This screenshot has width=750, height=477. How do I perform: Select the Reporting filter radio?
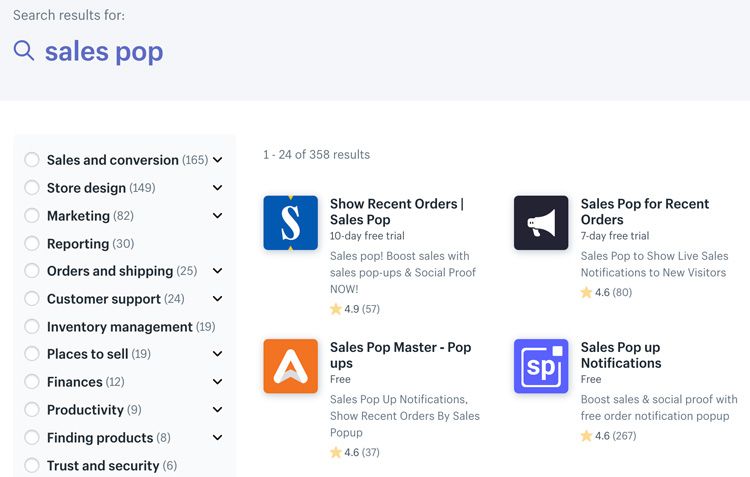click(32, 244)
